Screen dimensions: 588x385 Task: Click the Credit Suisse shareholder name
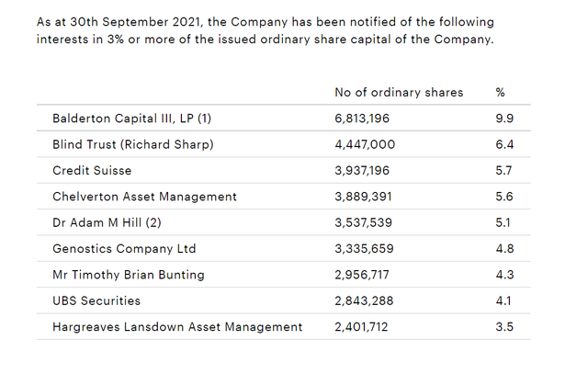[92, 171]
